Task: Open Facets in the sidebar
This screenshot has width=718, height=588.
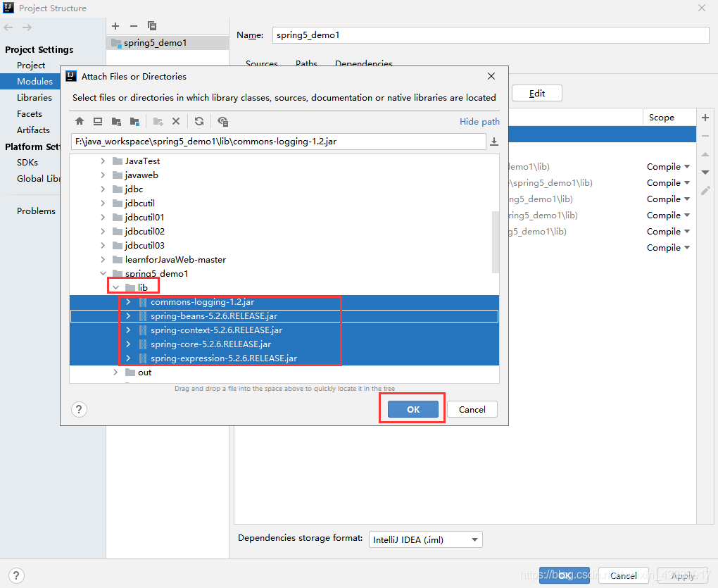Action: point(30,113)
